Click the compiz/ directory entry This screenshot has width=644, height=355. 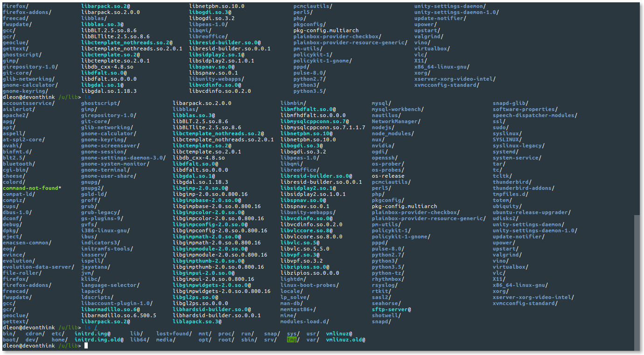[x=14, y=200]
